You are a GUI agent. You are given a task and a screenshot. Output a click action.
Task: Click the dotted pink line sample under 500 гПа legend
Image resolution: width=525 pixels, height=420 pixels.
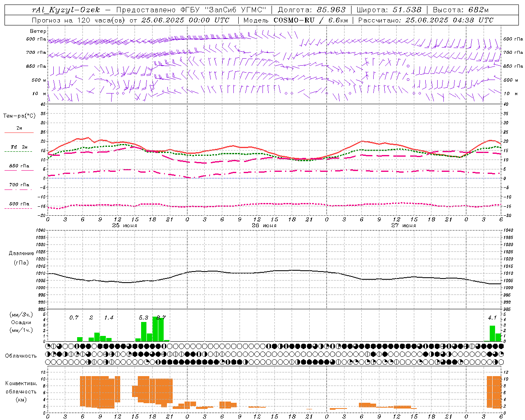18,209
